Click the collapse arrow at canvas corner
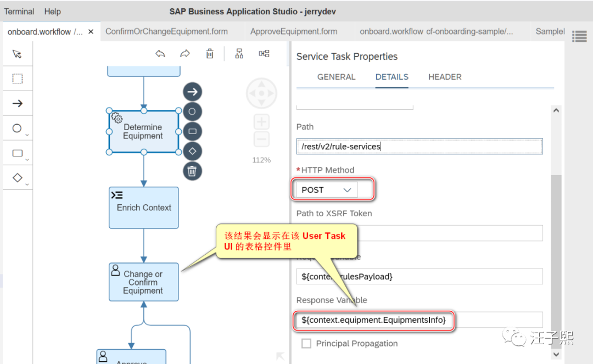 pos(280,356)
